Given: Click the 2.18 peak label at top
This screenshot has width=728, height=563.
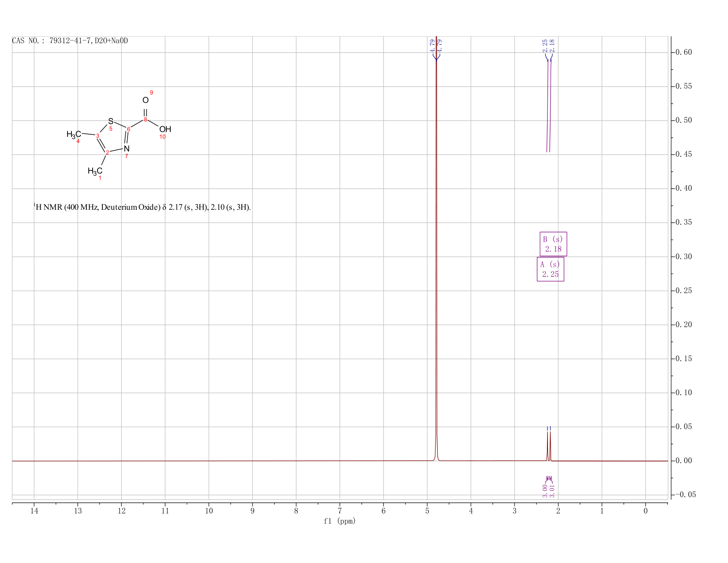Looking at the screenshot, I should 552,45.
